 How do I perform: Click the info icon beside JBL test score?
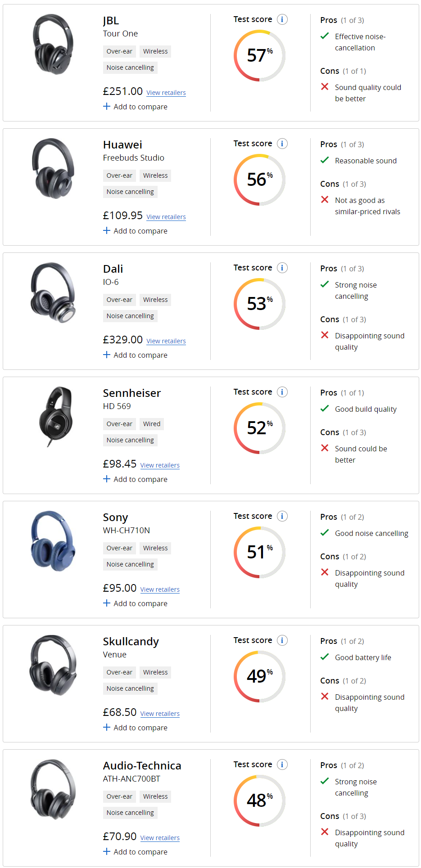point(282,19)
